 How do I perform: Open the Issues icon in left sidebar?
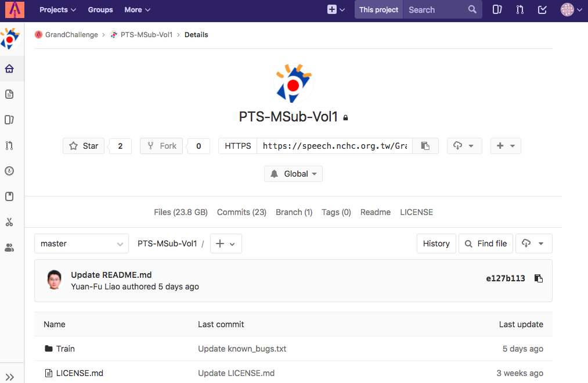[x=9, y=120]
